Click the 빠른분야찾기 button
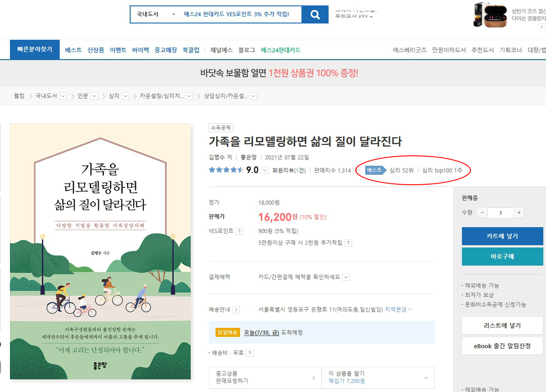Screen dimensions: 546x392 (35, 50)
